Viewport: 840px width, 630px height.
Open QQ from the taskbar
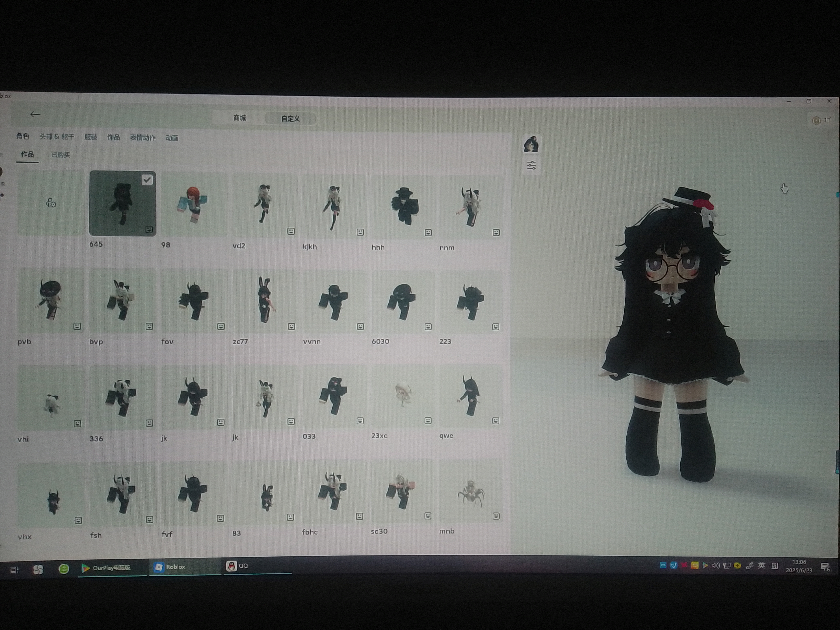(x=257, y=566)
